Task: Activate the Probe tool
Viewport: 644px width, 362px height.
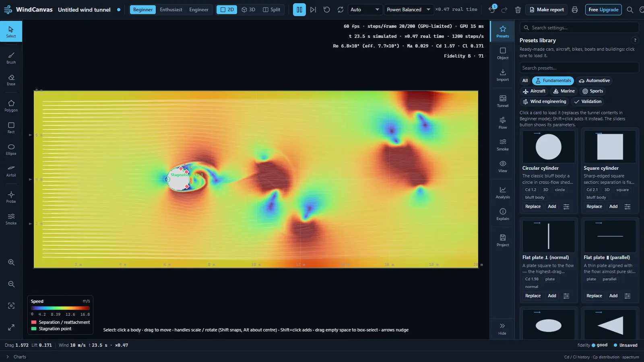Action: pos(11,197)
